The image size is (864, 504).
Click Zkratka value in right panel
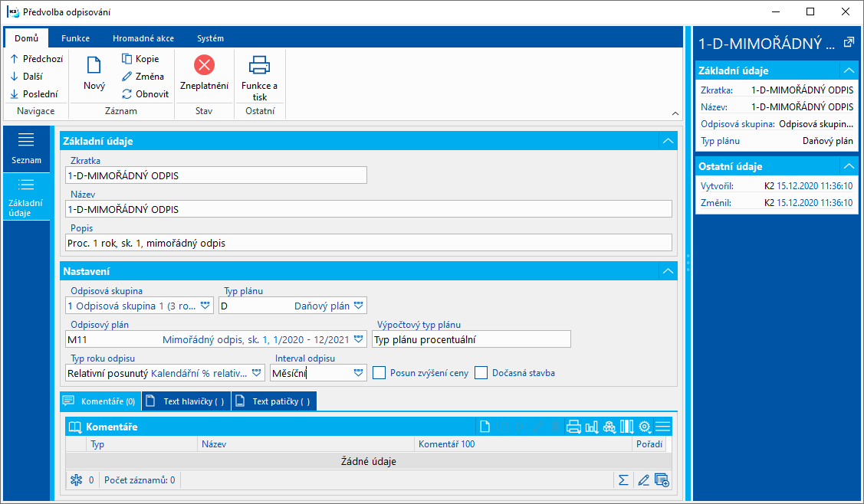pyautogui.click(x=802, y=90)
